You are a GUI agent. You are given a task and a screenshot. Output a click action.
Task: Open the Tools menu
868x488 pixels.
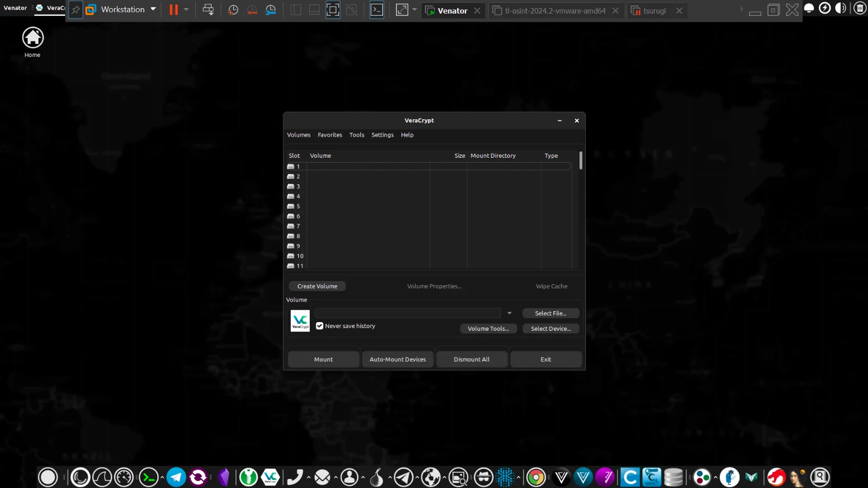pos(357,135)
